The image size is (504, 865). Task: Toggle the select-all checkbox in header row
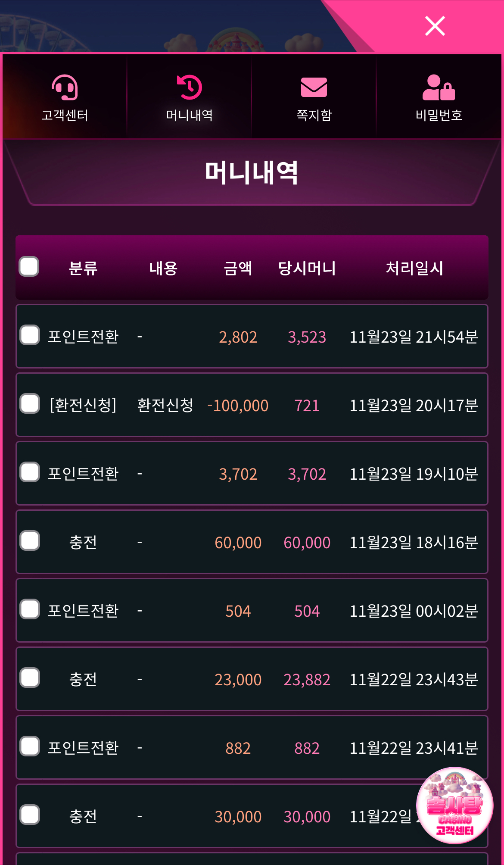click(29, 266)
